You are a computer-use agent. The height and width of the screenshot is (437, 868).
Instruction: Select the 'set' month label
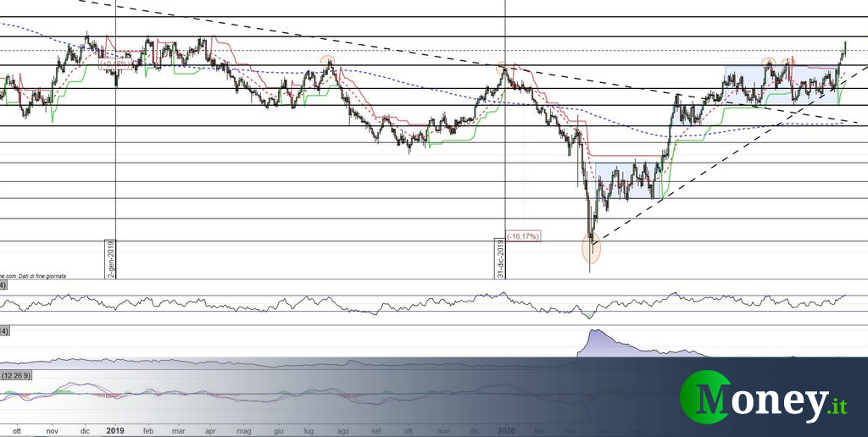376,430
